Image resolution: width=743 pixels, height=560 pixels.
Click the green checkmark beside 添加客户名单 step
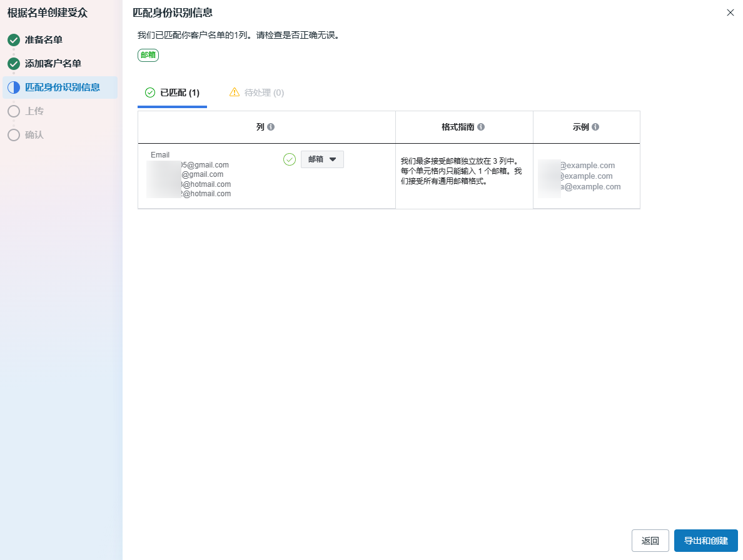point(14,64)
